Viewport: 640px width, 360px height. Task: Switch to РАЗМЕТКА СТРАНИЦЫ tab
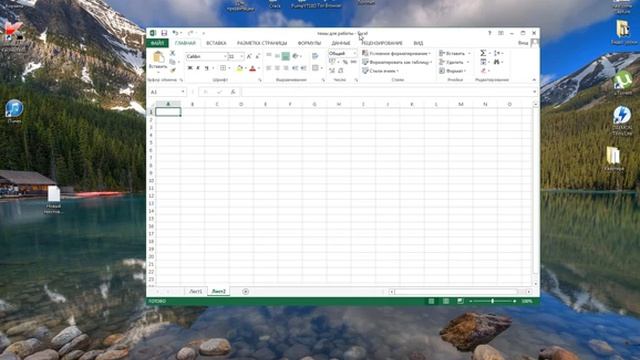pos(262,43)
